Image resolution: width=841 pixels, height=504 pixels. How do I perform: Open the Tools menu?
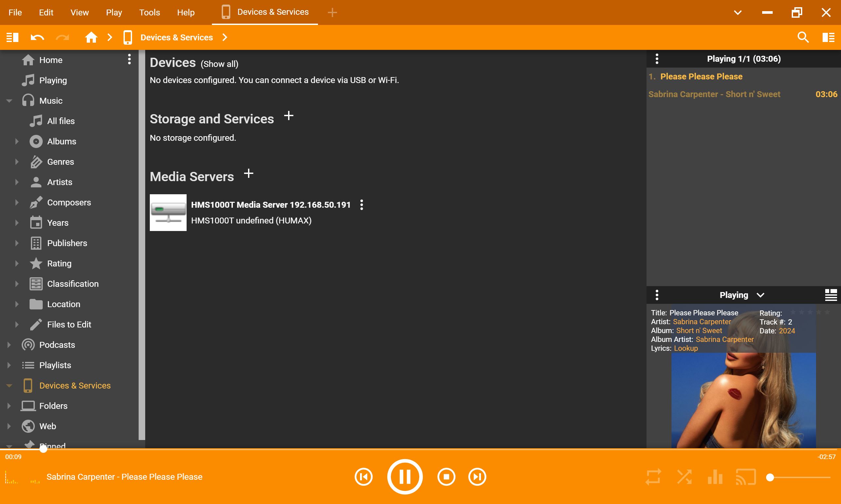149,12
